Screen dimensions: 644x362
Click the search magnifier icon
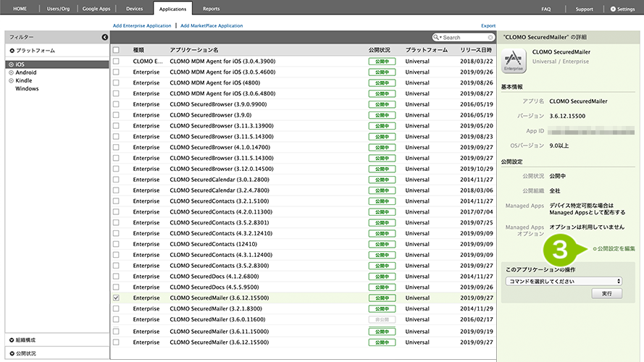[x=436, y=38]
